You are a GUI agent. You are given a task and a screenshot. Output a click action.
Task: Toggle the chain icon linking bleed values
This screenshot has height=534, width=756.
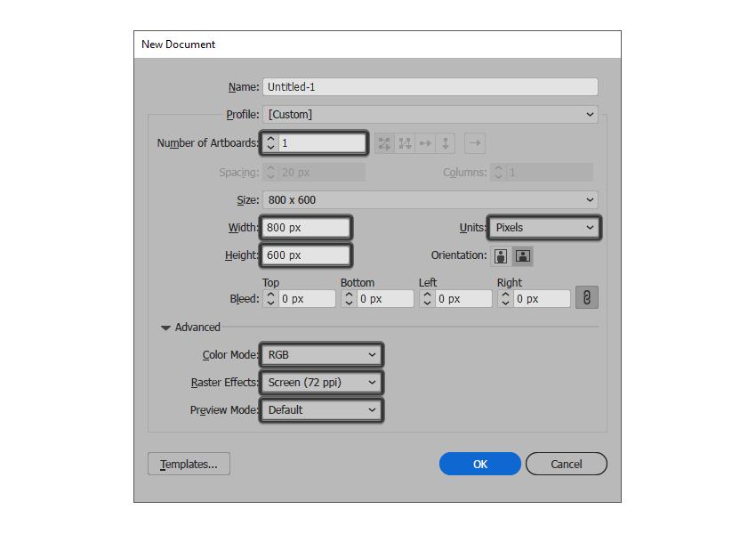[x=586, y=298]
